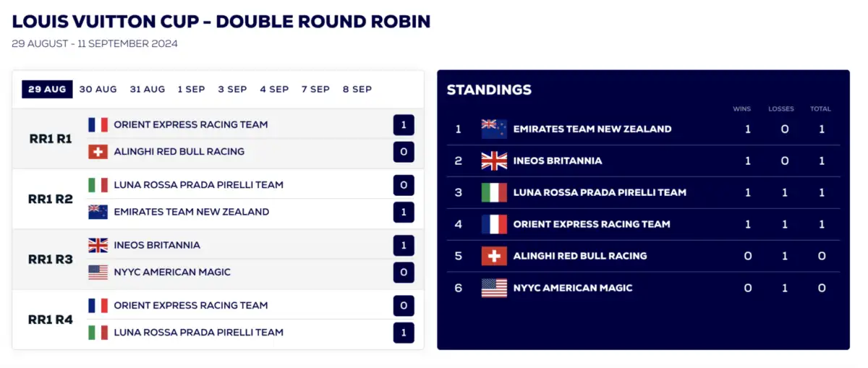868x368 pixels.
Task: Click the US flag in standings row 6
Action: point(494,288)
